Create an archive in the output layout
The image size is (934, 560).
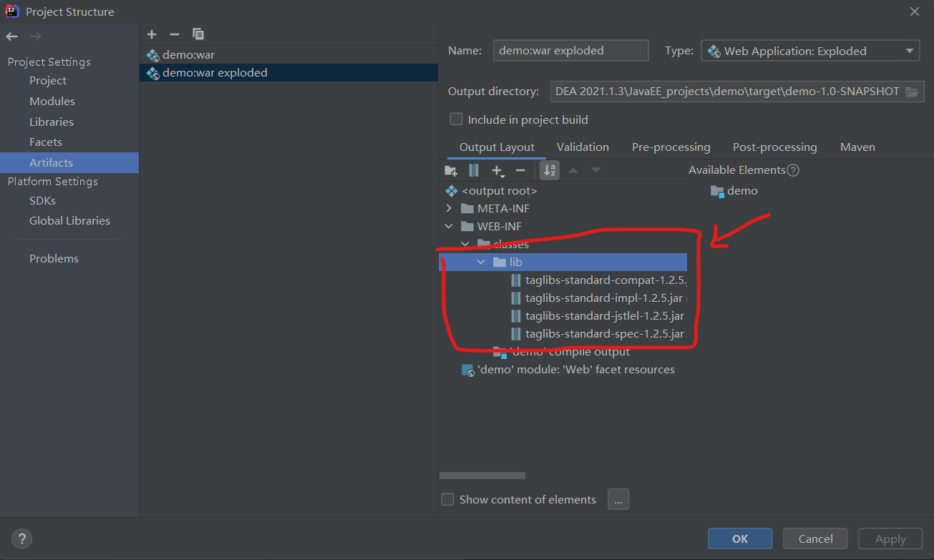point(473,170)
